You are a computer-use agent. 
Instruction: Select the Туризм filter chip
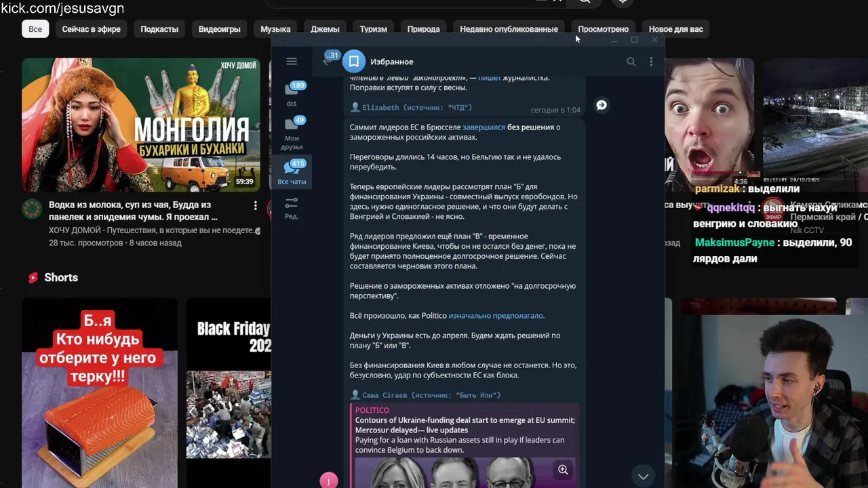(x=374, y=29)
